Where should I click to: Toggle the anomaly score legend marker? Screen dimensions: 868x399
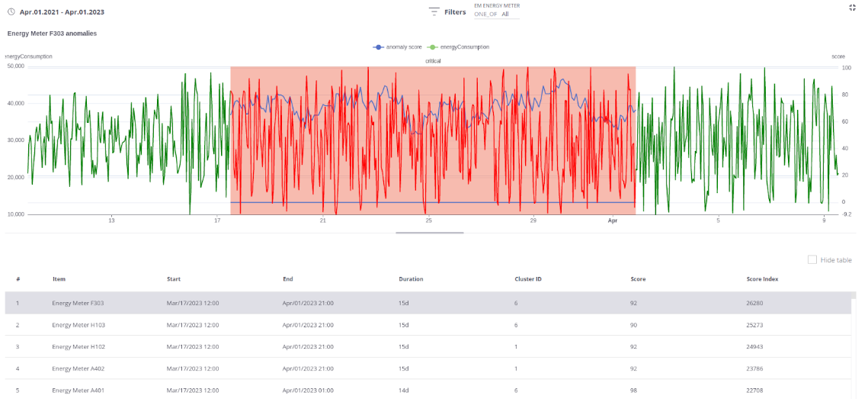379,47
